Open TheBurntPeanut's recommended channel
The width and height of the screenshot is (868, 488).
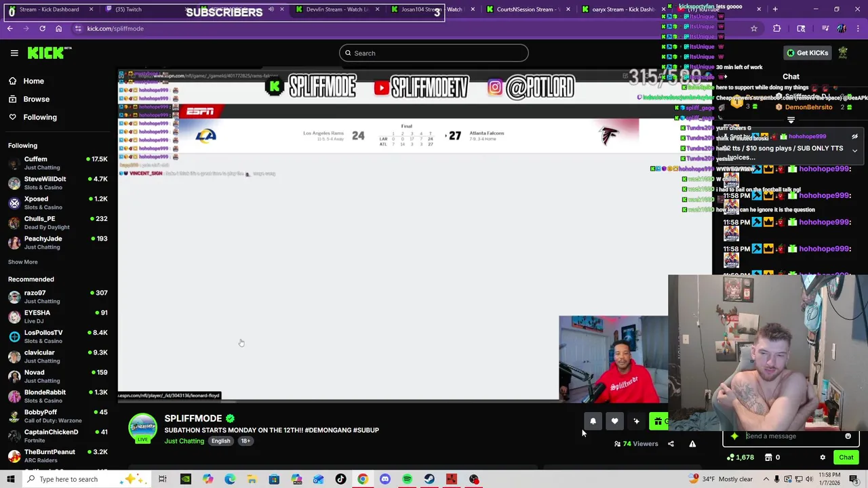click(58, 455)
